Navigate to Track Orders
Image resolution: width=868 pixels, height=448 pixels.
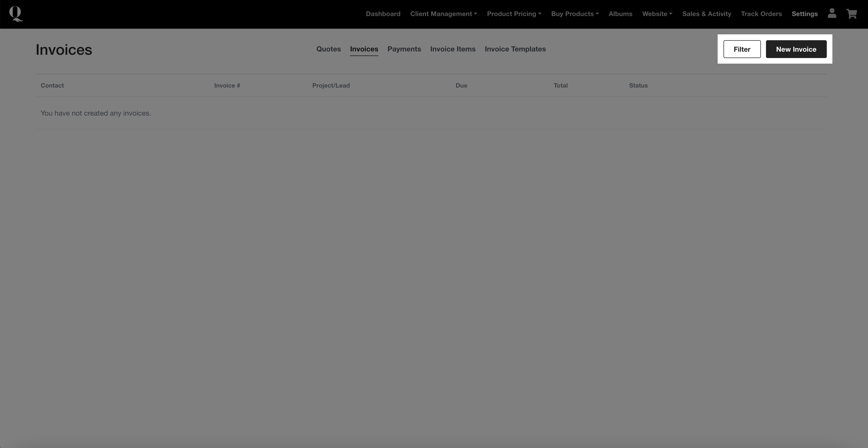pos(761,14)
